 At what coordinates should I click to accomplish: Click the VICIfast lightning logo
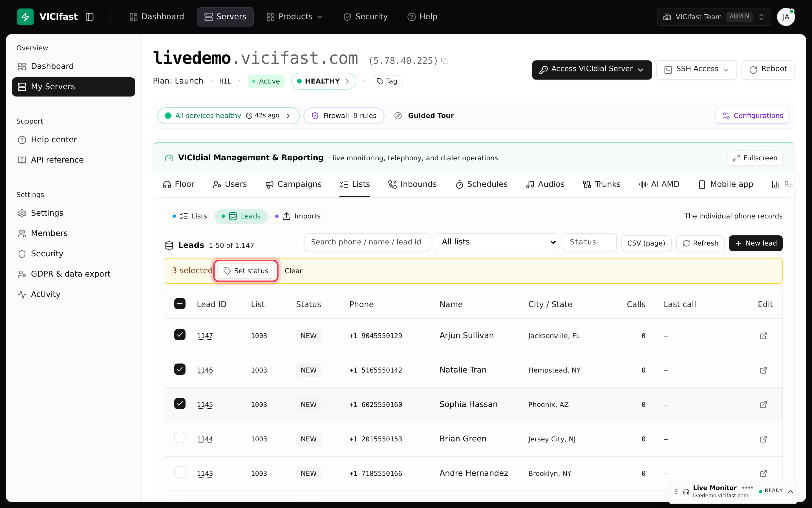tap(25, 17)
